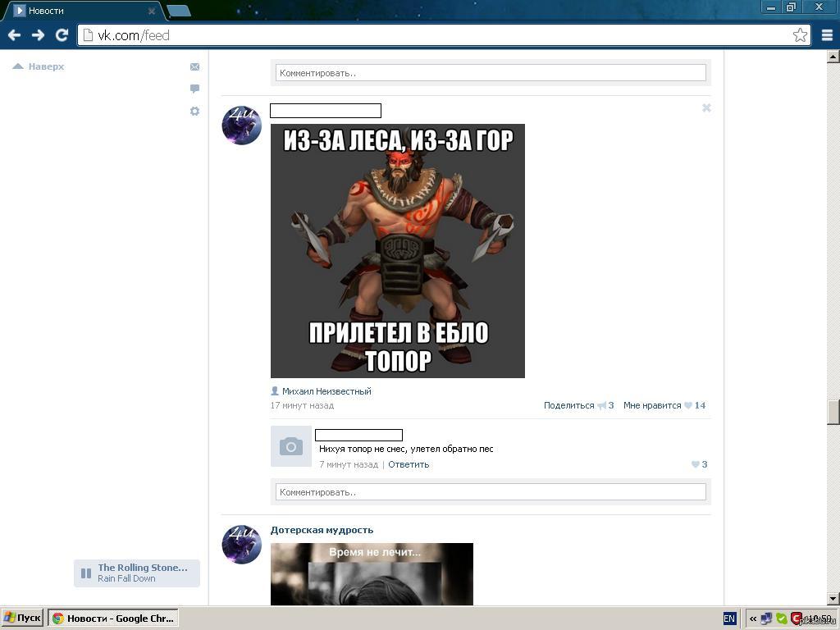Image resolution: width=840 pixels, height=630 pixels.
Task: Open the Время не лечит image
Action: point(372,574)
